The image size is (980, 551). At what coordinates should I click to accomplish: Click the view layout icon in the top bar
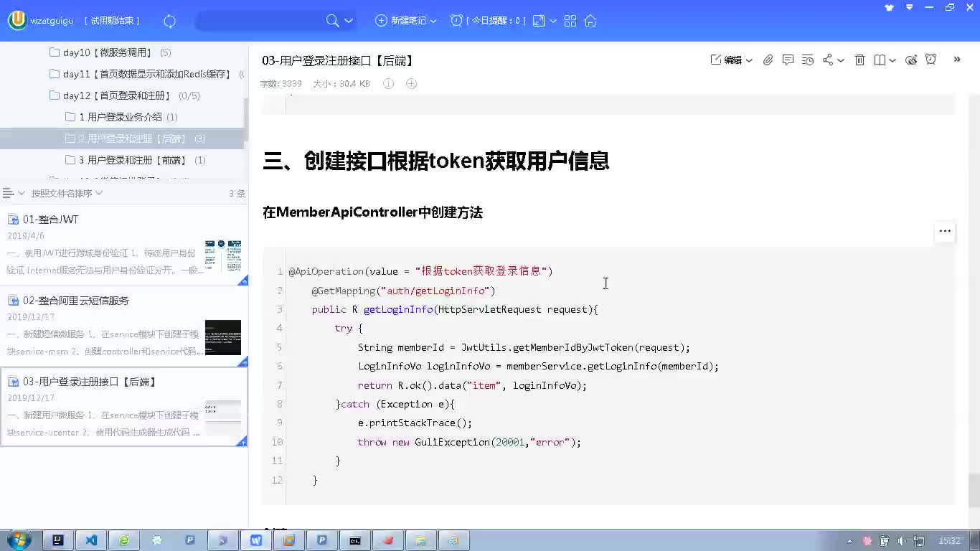click(x=539, y=21)
